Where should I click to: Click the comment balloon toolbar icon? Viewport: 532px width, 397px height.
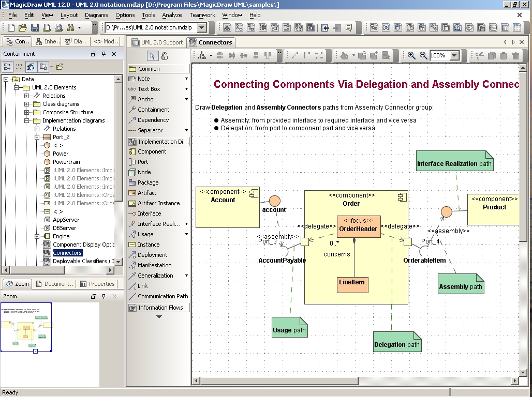(x=349, y=27)
